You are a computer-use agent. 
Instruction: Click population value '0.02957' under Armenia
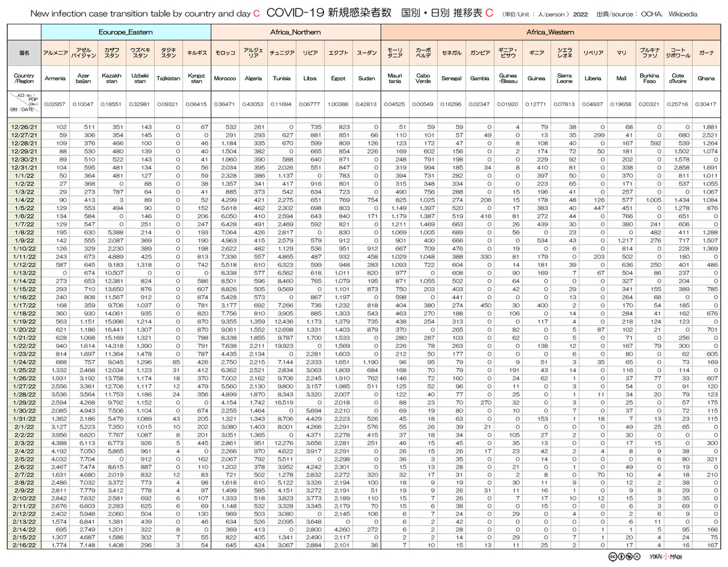(56, 104)
